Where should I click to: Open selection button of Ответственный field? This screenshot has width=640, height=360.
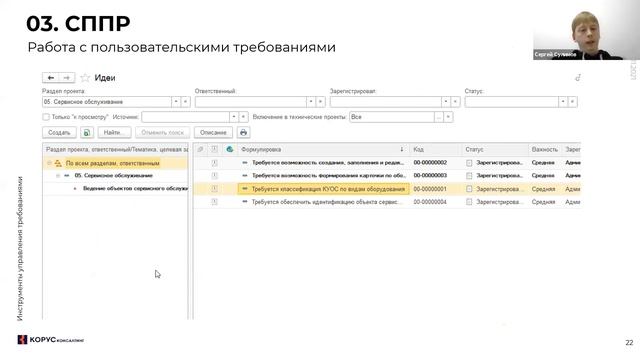click(320, 102)
